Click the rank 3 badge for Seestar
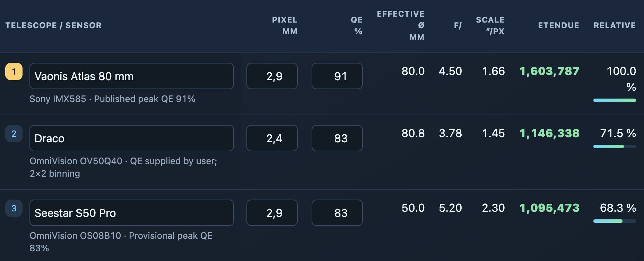This screenshot has height=261, width=644. [x=14, y=208]
